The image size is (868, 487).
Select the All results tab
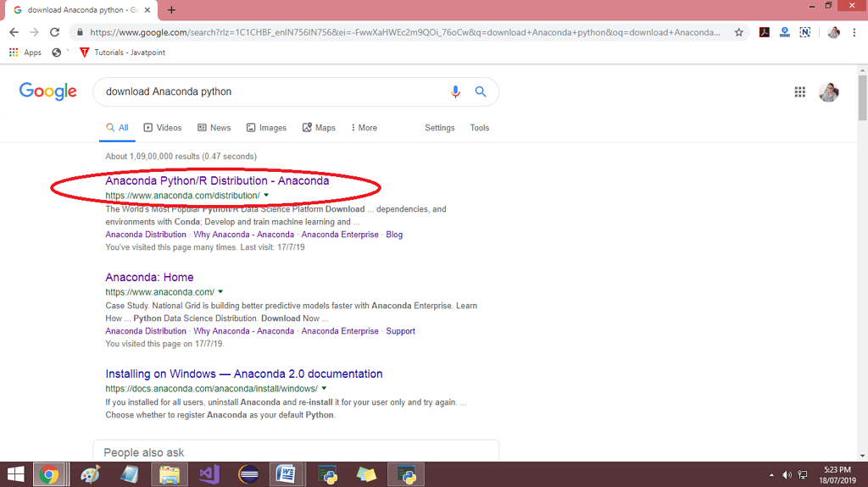coord(117,128)
